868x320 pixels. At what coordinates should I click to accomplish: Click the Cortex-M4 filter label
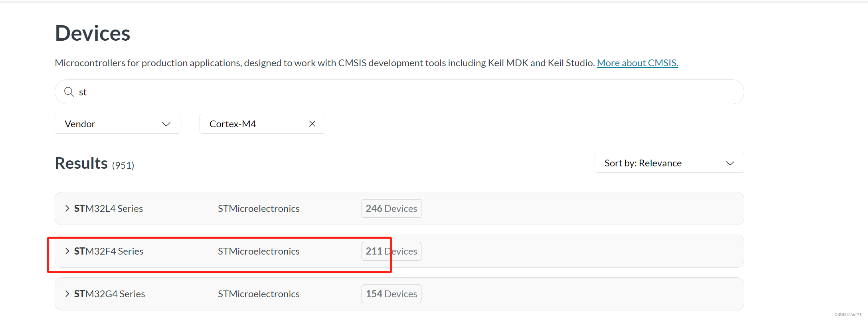click(x=233, y=124)
